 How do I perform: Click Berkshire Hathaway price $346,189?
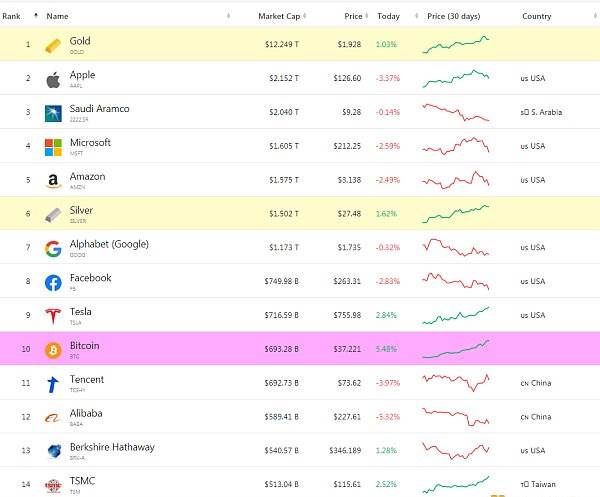point(345,450)
